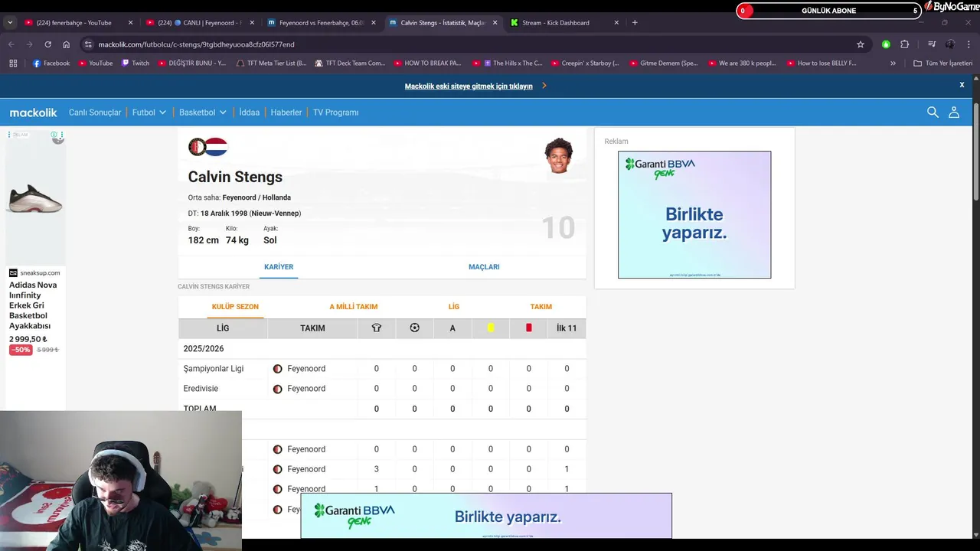Open the Twitch bookmark

(x=136, y=64)
